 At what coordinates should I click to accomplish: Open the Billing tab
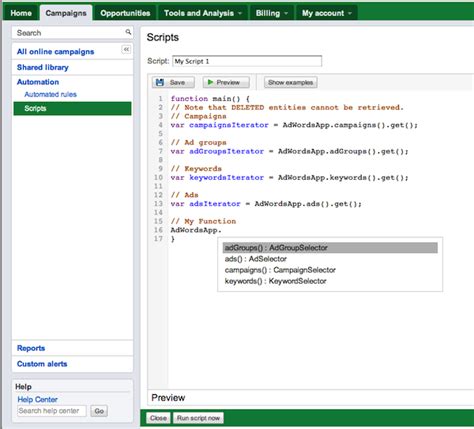pyautogui.click(x=272, y=13)
